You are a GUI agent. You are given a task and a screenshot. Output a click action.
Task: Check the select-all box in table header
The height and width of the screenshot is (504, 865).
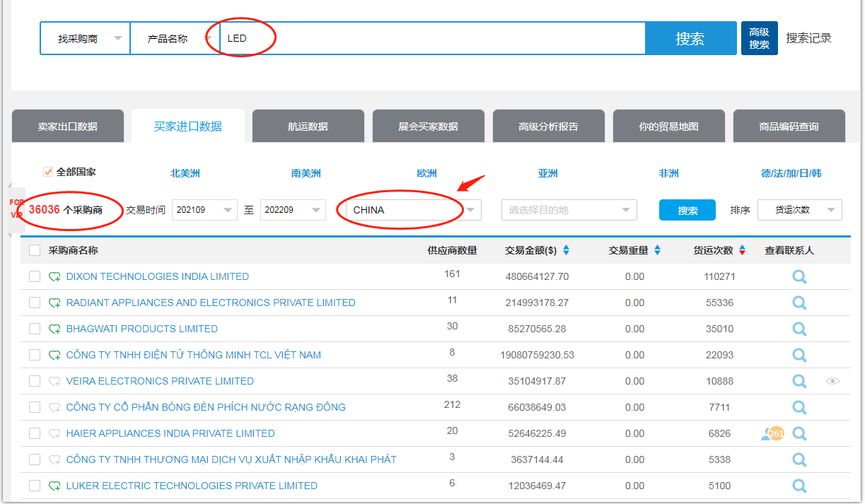35,250
